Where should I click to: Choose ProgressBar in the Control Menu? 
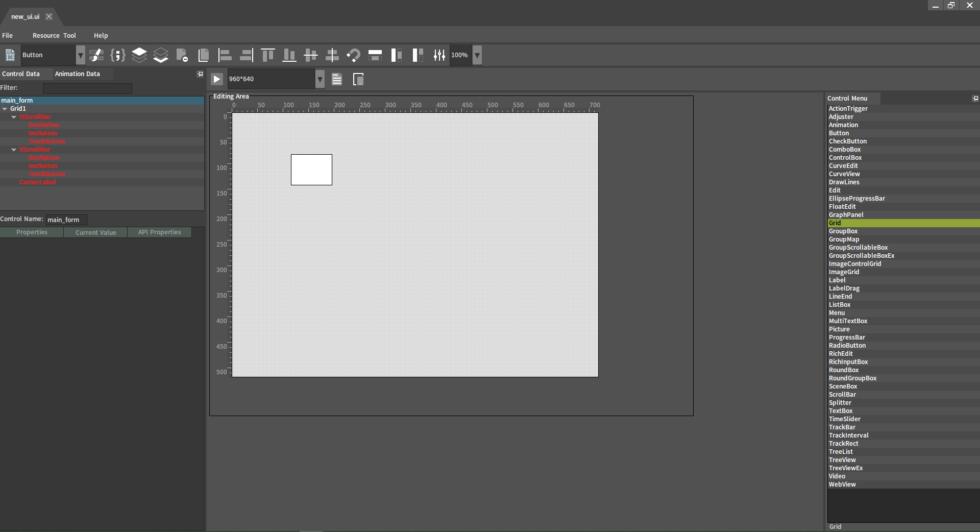click(903, 337)
